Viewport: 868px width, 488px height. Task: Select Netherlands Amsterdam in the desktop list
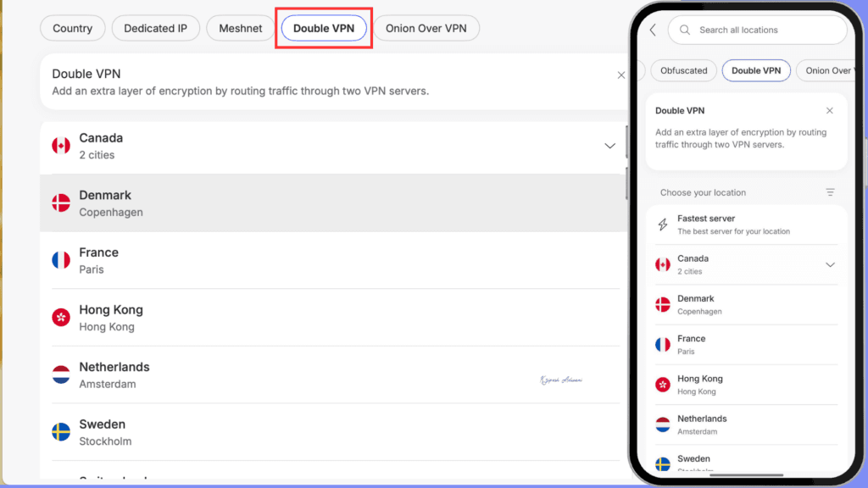coord(332,375)
